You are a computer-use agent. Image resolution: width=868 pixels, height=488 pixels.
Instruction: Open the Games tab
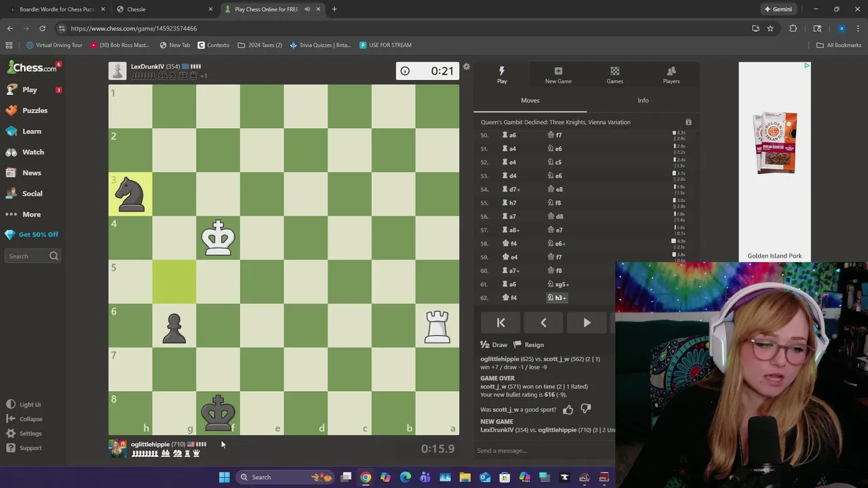(x=614, y=75)
